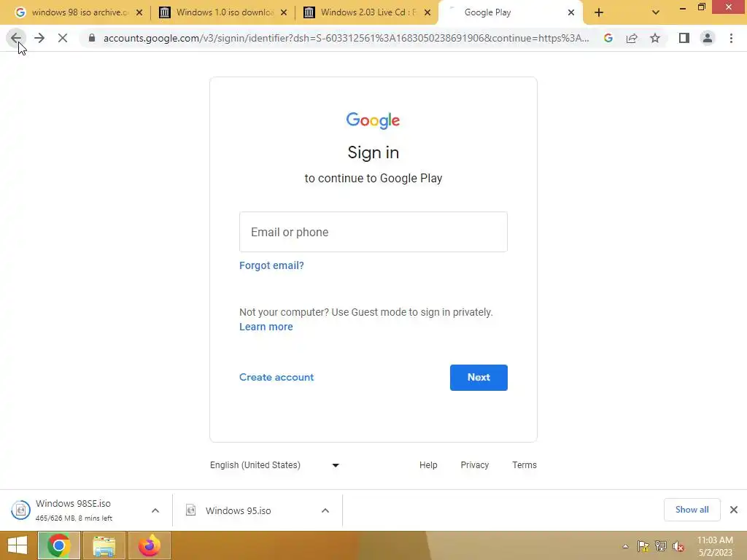Click Chrome icon in the taskbar
Image resolution: width=747 pixels, height=560 pixels.
(x=58, y=545)
